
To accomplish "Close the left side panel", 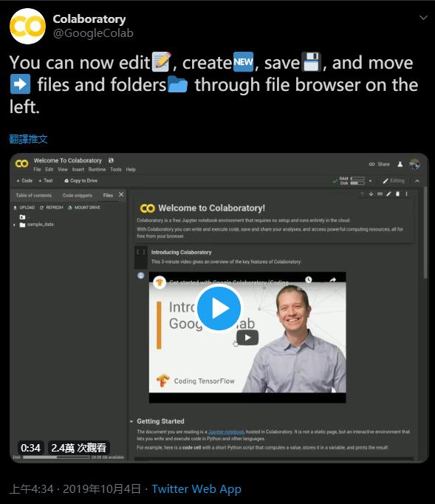I will [x=121, y=194].
